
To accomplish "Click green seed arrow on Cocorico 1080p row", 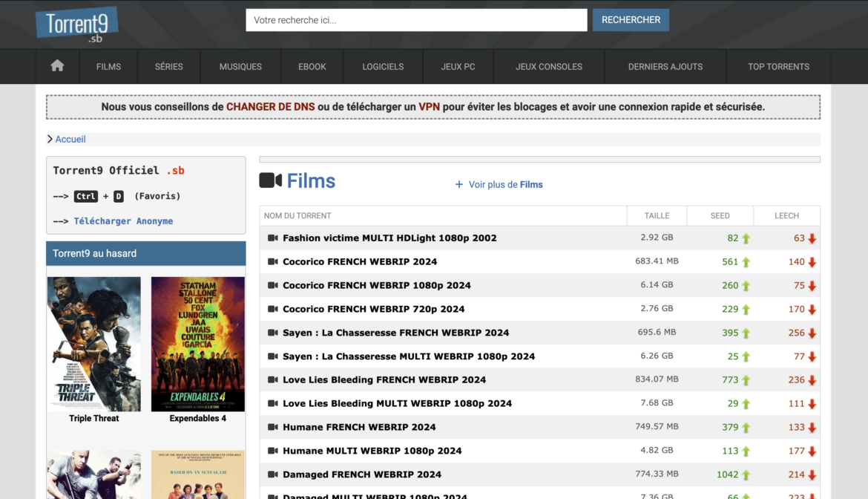I will (746, 286).
